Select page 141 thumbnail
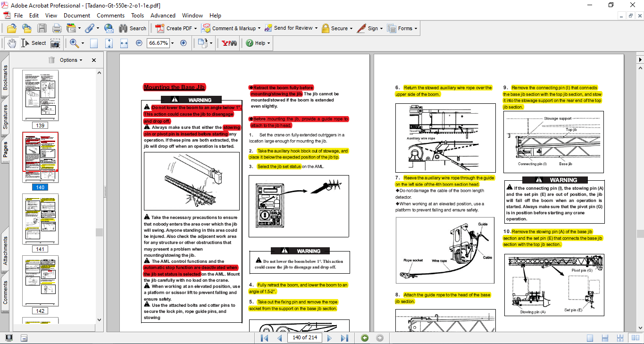This screenshot has height=344, width=644. pyautogui.click(x=41, y=218)
